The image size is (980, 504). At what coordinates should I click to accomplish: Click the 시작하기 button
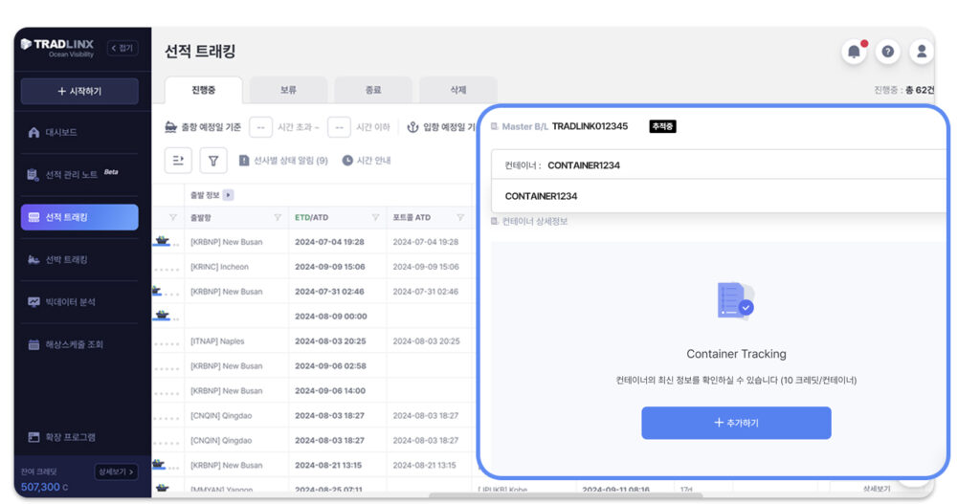pos(79,91)
